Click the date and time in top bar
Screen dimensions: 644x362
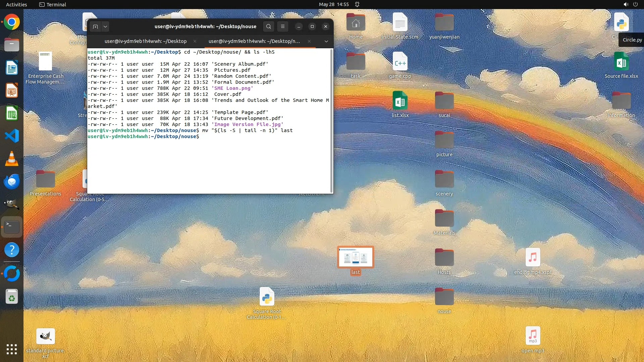[333, 4]
